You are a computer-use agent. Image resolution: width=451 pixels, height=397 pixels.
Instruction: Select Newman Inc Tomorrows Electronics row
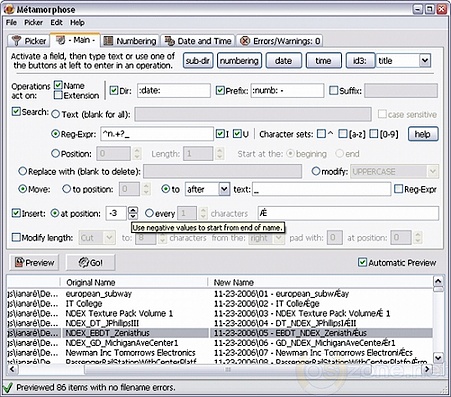click(220, 353)
